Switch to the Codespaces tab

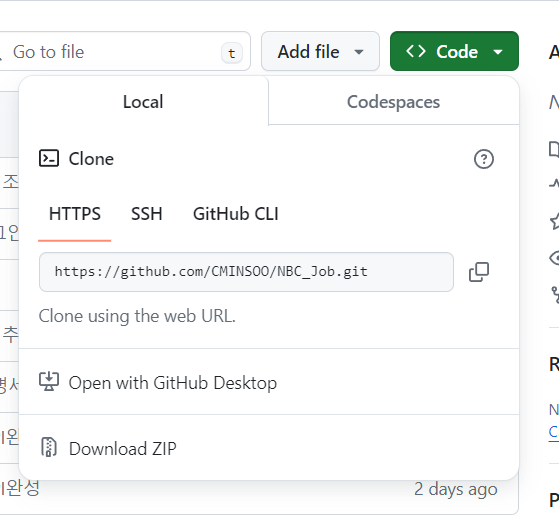393,102
